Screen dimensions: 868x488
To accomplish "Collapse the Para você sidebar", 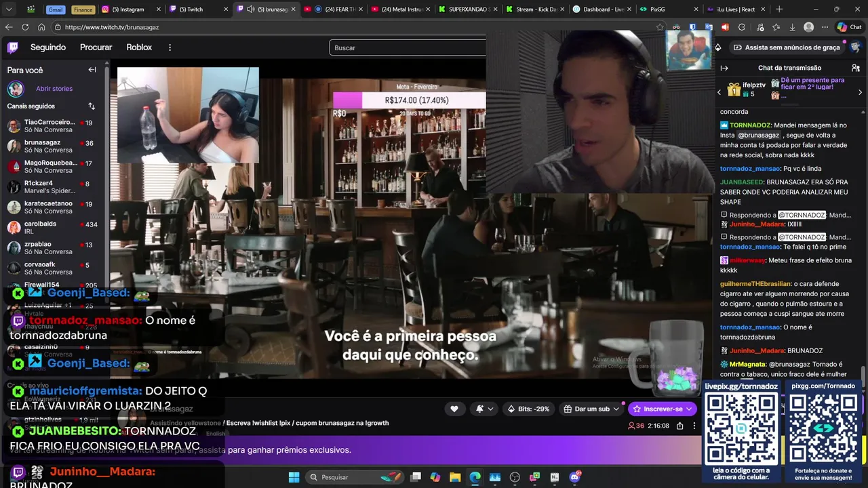I will pos(92,70).
